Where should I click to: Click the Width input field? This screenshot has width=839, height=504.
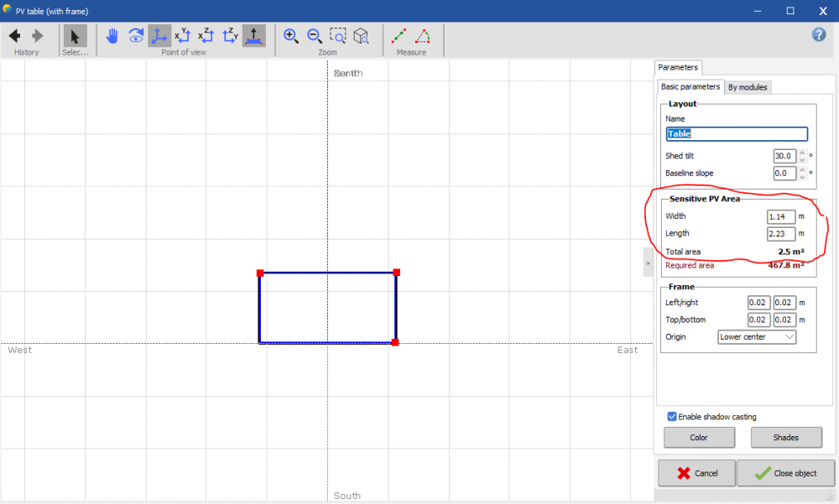(x=780, y=217)
